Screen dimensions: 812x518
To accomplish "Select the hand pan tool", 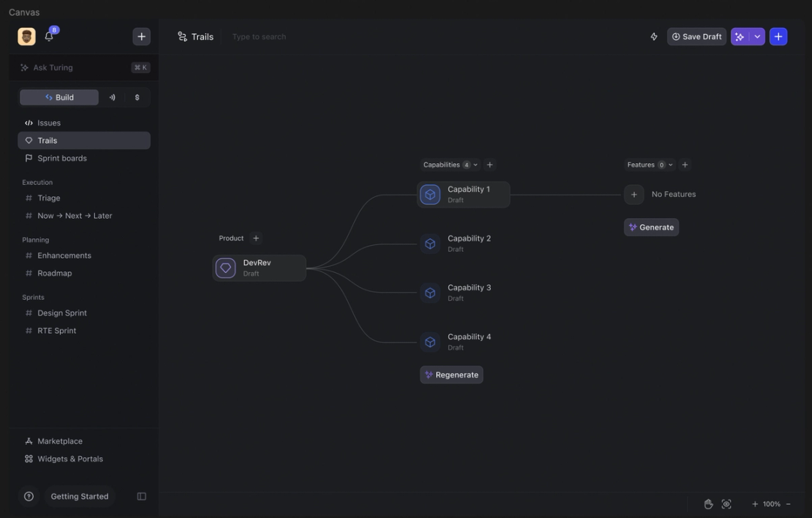I will point(708,504).
